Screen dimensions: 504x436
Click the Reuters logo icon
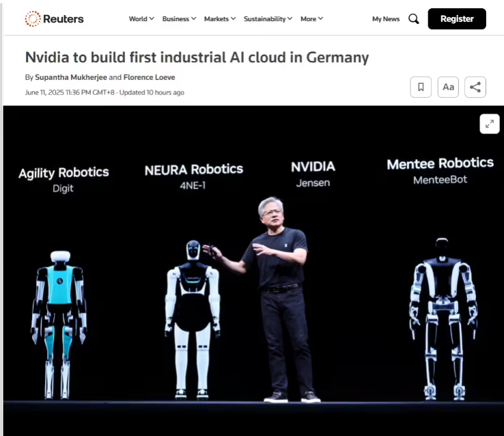(x=33, y=18)
